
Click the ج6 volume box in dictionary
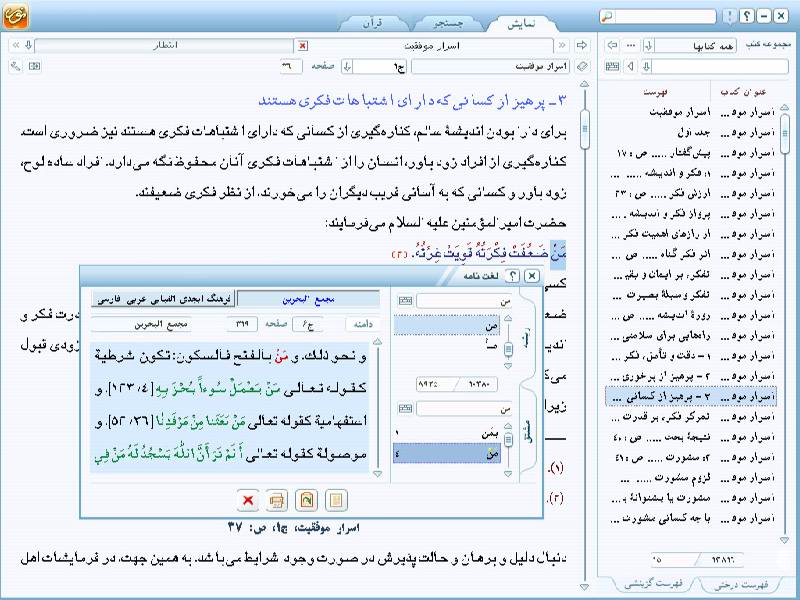307,324
